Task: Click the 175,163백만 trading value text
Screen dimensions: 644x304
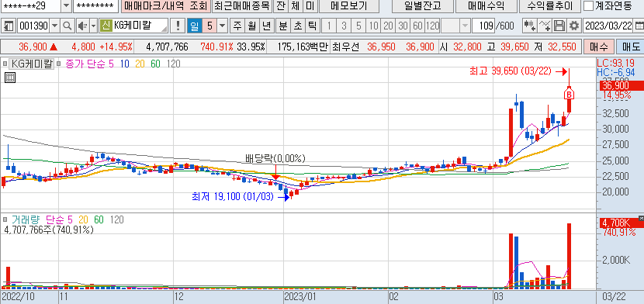Action: [x=303, y=47]
